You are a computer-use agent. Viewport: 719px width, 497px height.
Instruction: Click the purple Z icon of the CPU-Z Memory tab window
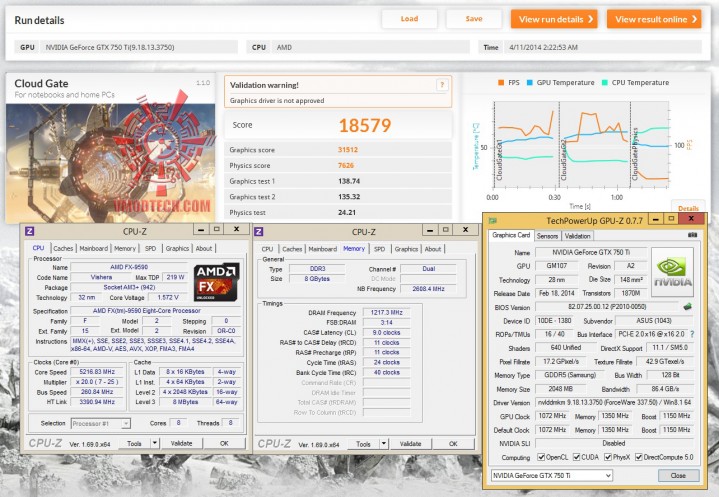(x=258, y=231)
